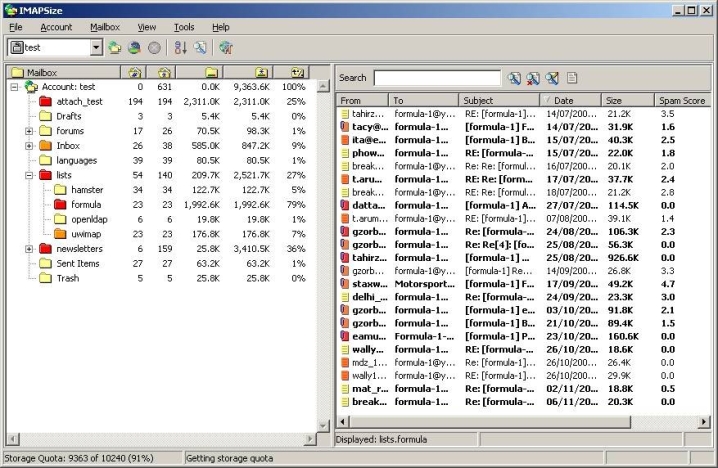Viewport: 718px width, 468px height.
Task: Open the Tools menu
Action: point(184,27)
